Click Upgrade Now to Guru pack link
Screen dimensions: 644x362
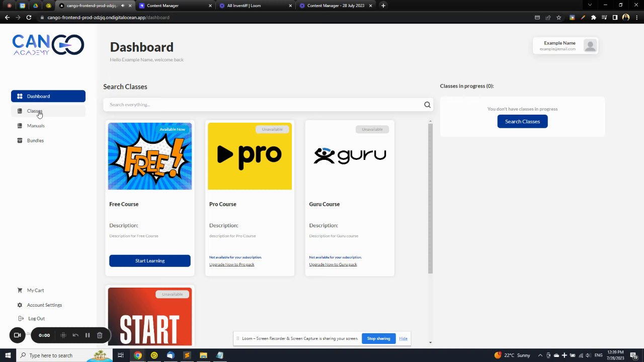coord(333,264)
